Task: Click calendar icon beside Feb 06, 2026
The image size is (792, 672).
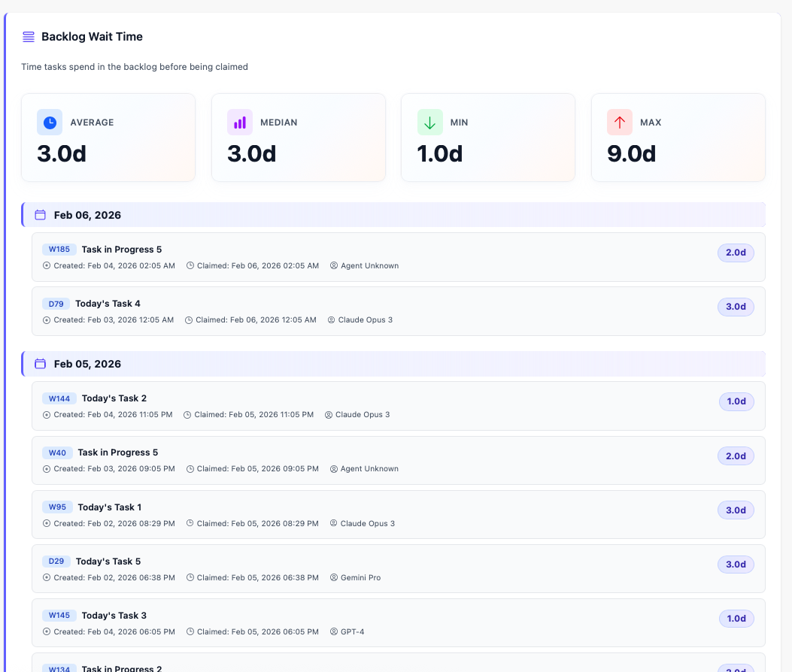Action: tap(41, 215)
